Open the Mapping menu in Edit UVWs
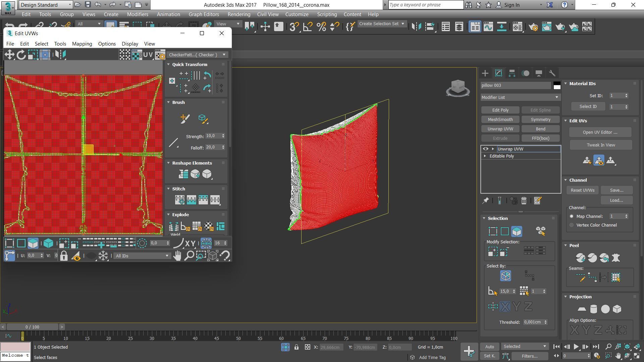Viewport: 644px width, 362px height. [82, 44]
